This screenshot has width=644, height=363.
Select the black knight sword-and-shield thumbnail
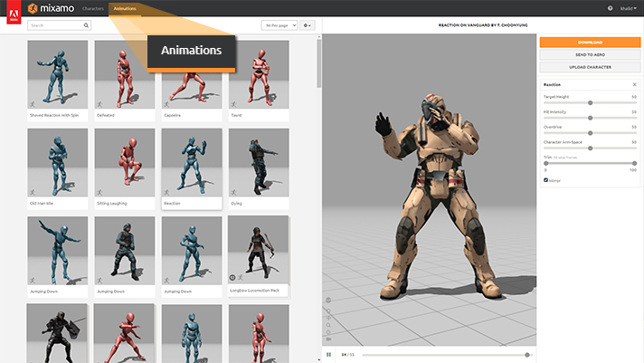[x=57, y=333]
